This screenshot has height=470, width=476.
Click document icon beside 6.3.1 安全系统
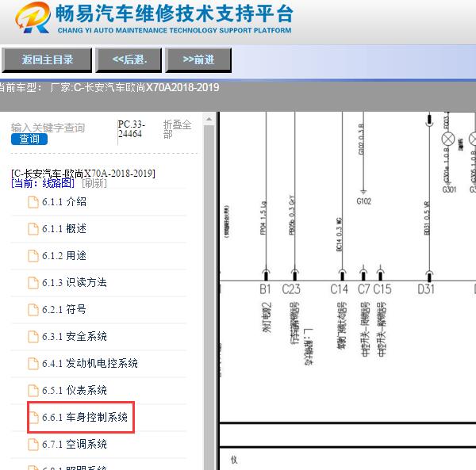[x=33, y=337]
